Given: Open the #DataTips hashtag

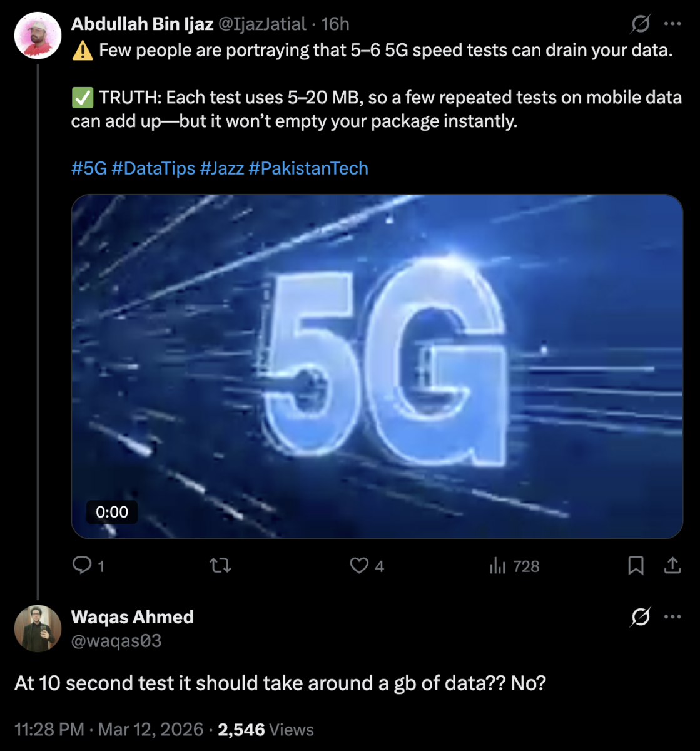Looking at the screenshot, I should 153,168.
